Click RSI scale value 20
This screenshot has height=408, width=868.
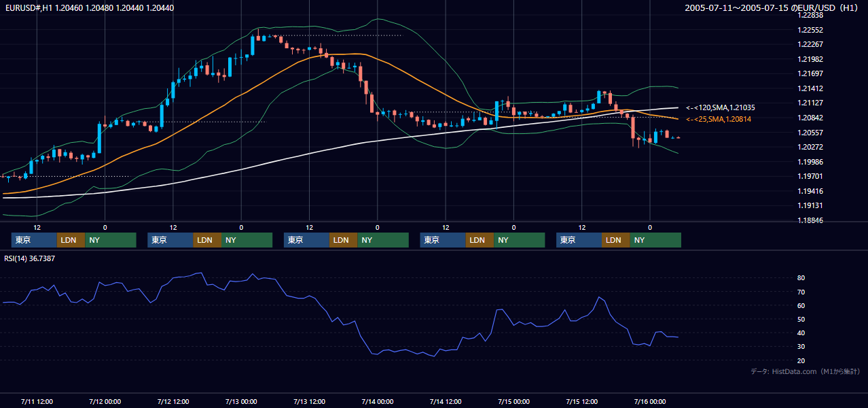click(801, 360)
